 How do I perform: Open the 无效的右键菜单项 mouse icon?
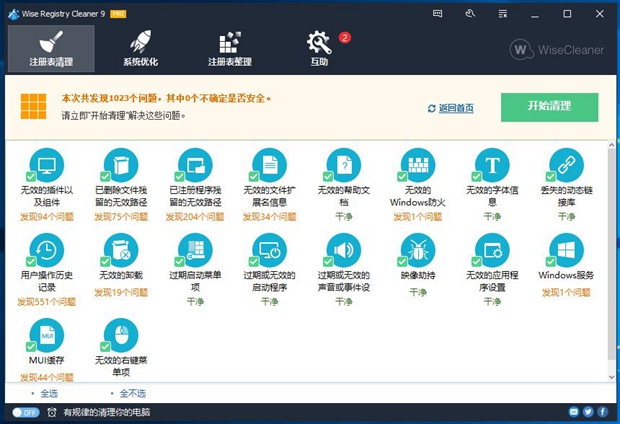pyautogui.click(x=121, y=335)
